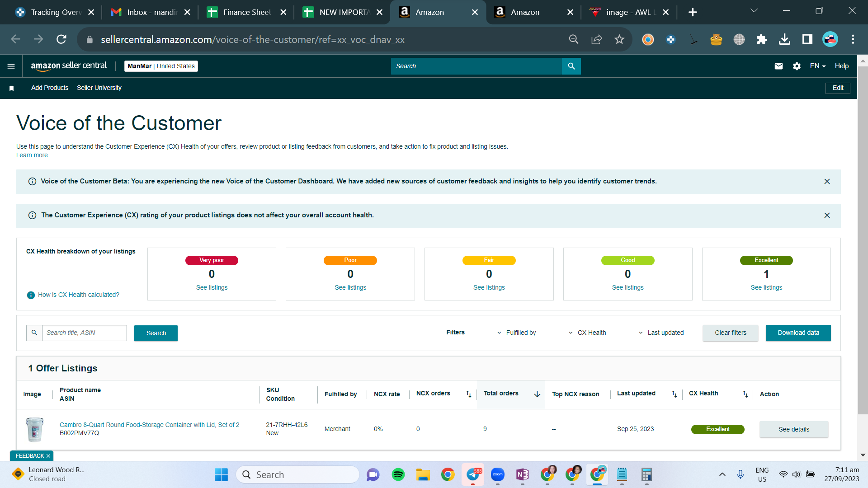Click the Search title, ASIN input field
The image size is (868, 488).
click(84, 333)
